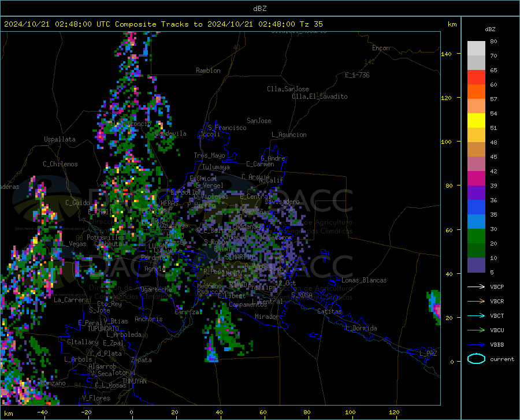This screenshot has width=520, height=420.
Task: Click the magenta swatch beside 39 dBZ
Action: [476, 179]
